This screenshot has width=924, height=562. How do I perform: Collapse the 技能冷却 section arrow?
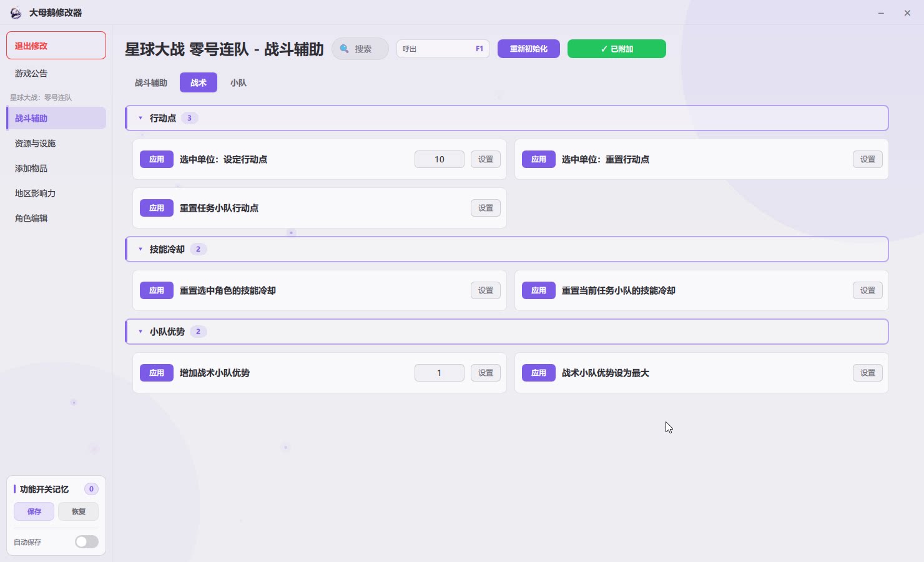coord(140,249)
